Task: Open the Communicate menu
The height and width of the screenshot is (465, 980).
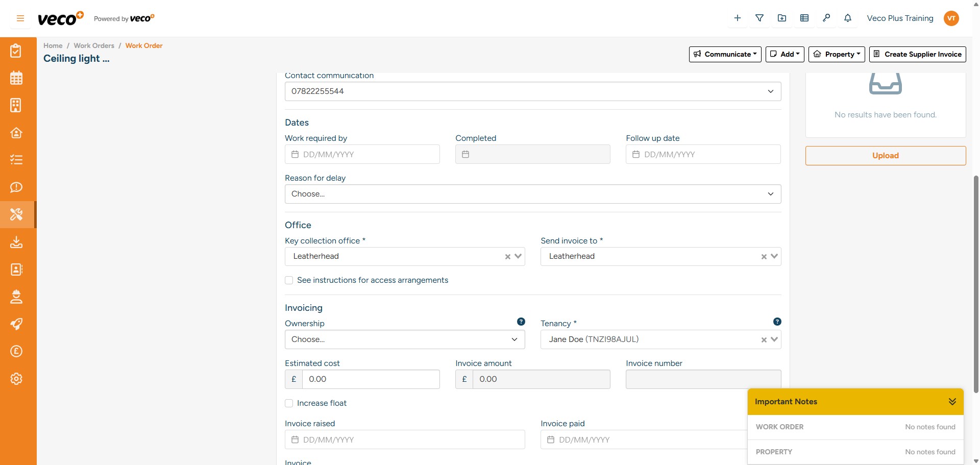Action: pos(725,54)
